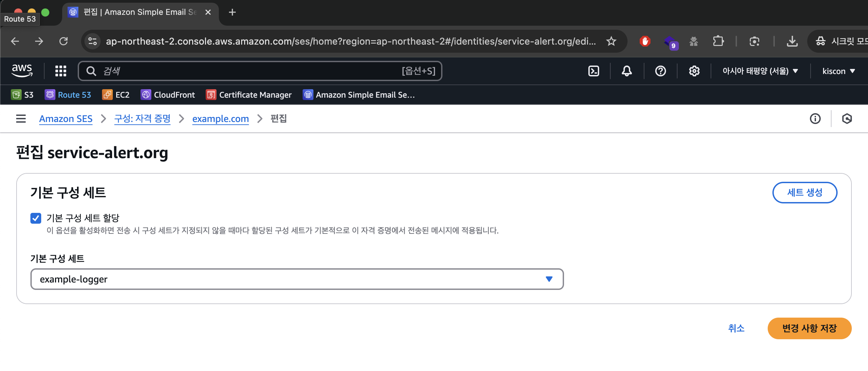Expand the example-logger configuration set dropdown

pos(297,279)
